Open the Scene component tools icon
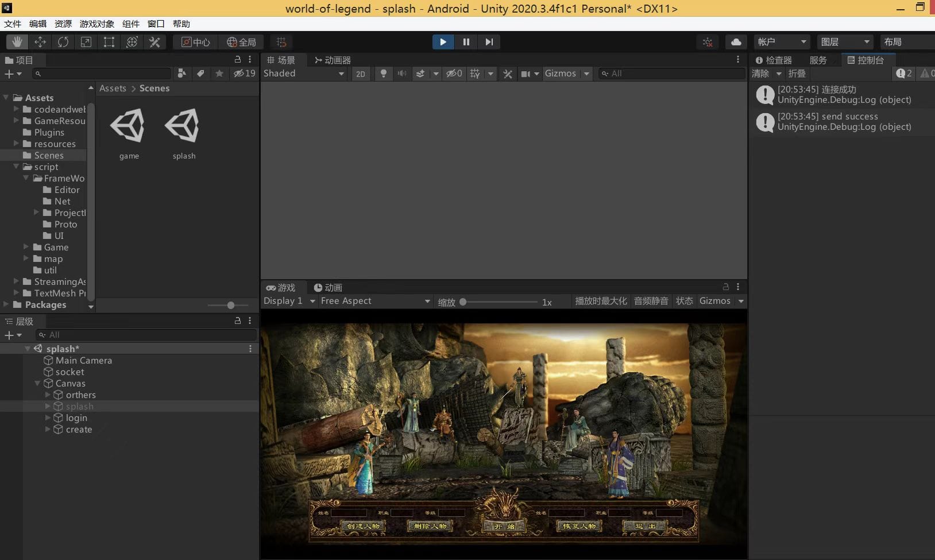Viewport: 935px width, 560px height. [507, 74]
